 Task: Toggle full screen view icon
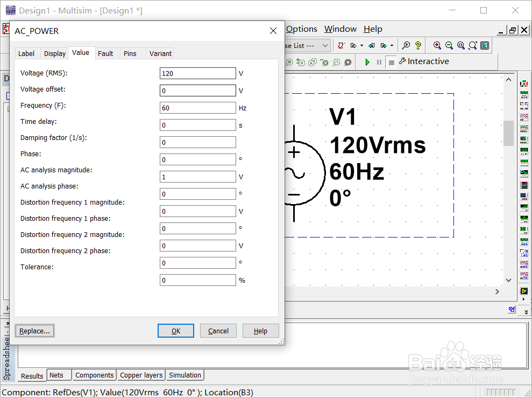(x=485, y=45)
